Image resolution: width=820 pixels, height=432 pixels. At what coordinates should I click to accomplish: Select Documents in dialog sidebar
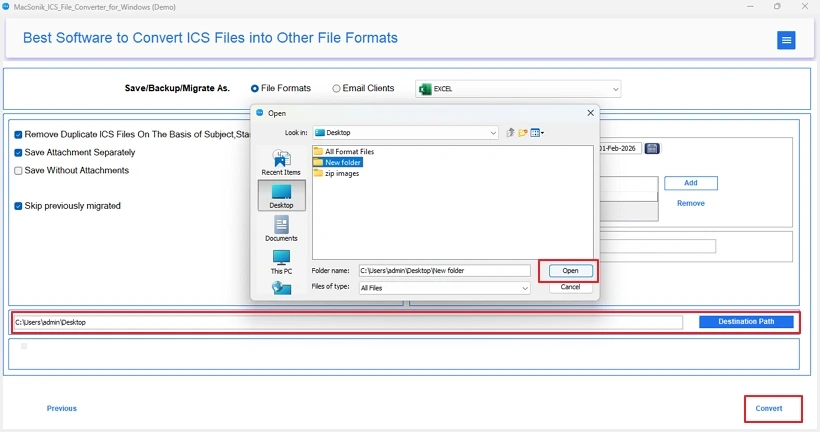(281, 229)
